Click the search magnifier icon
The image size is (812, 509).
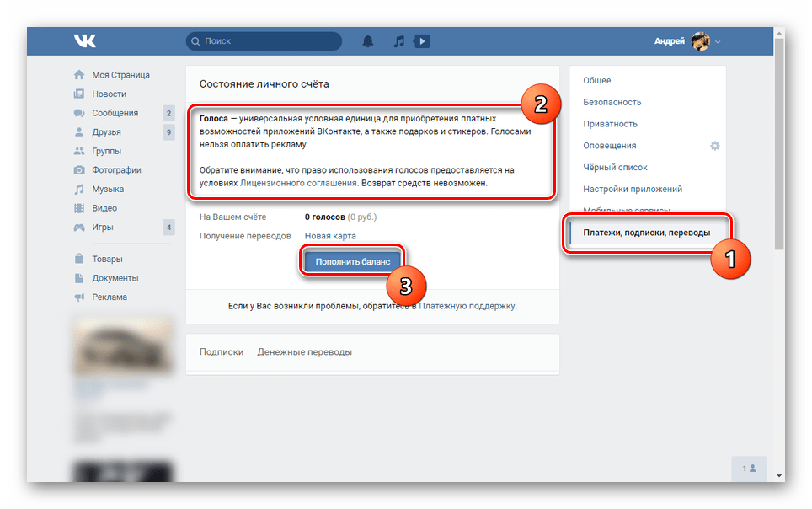[195, 41]
